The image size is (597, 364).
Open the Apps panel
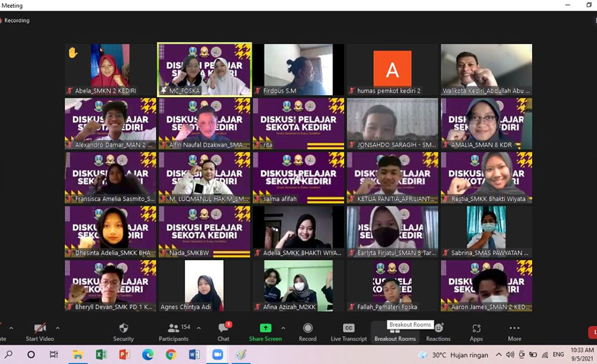476,332
